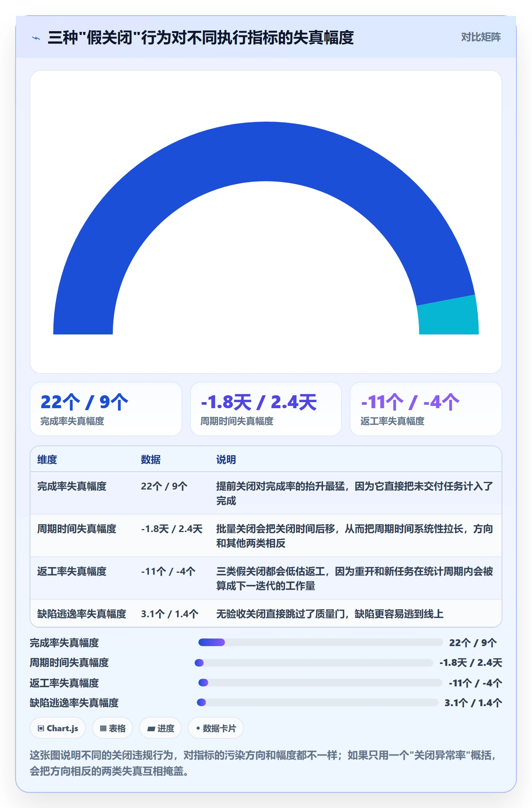Click the 说明 table column header
The height and width of the screenshot is (808, 532).
point(226,459)
